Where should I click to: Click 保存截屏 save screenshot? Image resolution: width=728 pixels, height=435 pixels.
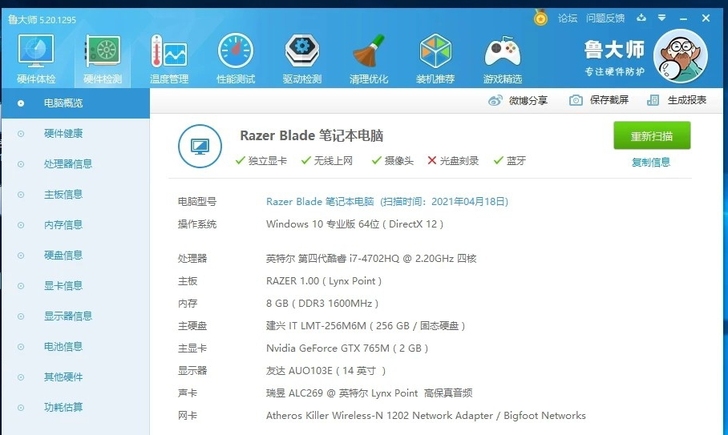pyautogui.click(x=598, y=100)
